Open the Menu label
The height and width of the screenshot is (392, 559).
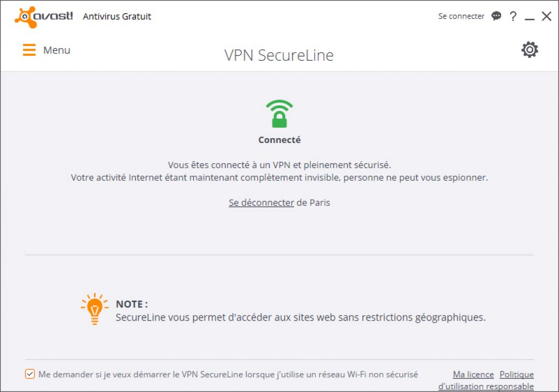coord(57,50)
